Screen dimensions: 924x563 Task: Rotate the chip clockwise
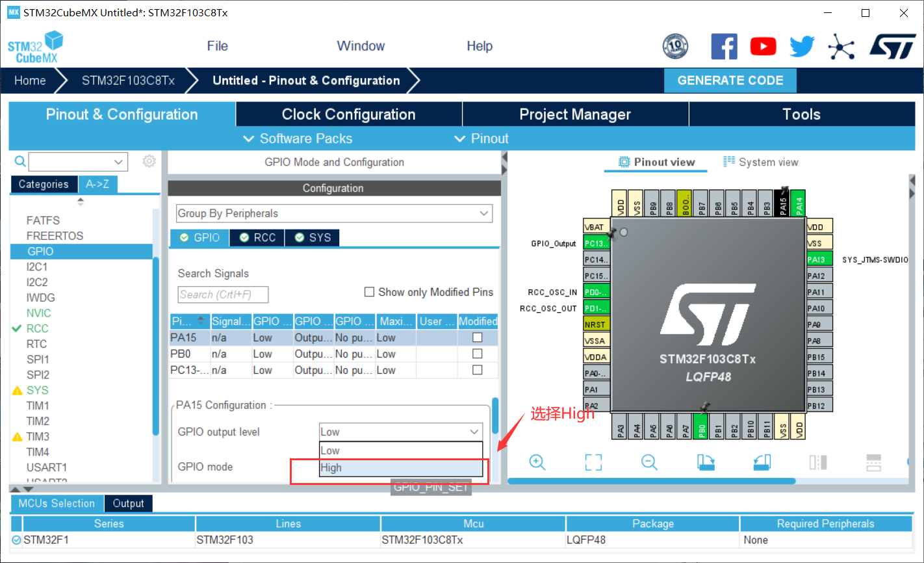[x=706, y=462]
